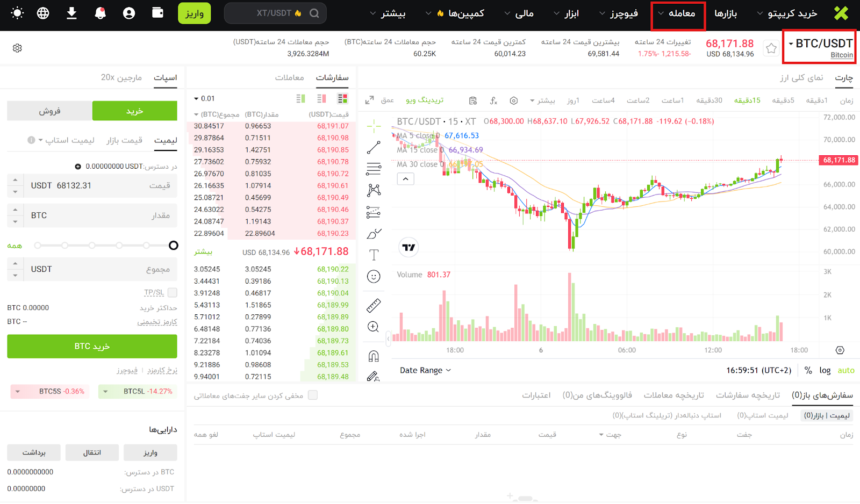Select the ruler measure tool
This screenshot has height=504, width=860.
pos(374,306)
